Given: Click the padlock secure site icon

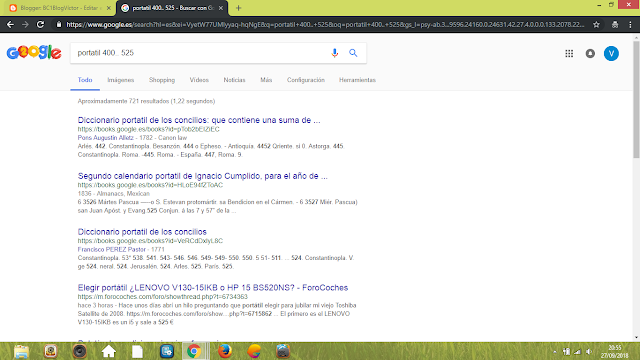Looking at the screenshot, I should 59,24.
